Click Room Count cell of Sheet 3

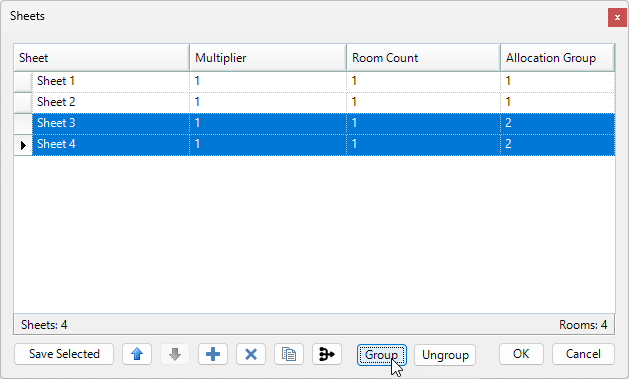tap(424, 123)
